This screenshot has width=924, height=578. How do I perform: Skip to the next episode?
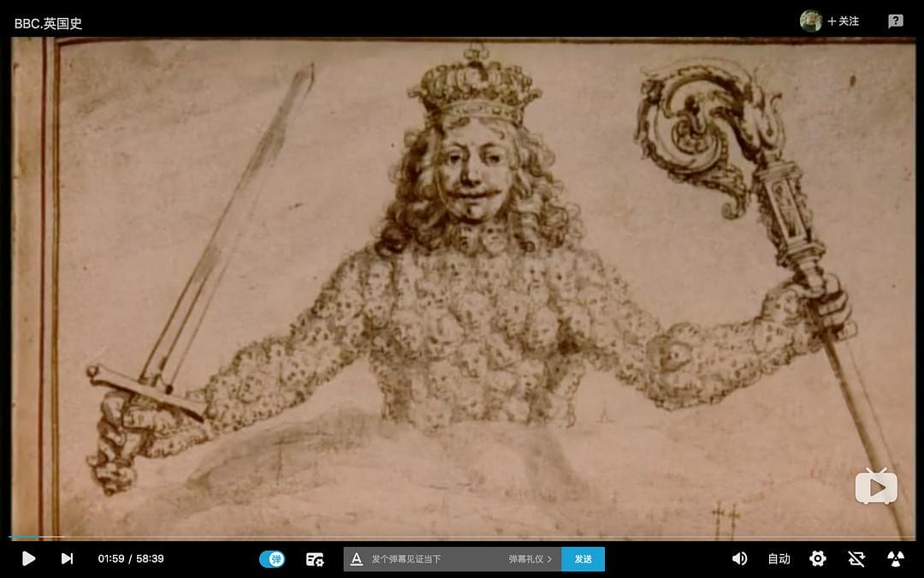pyautogui.click(x=67, y=558)
